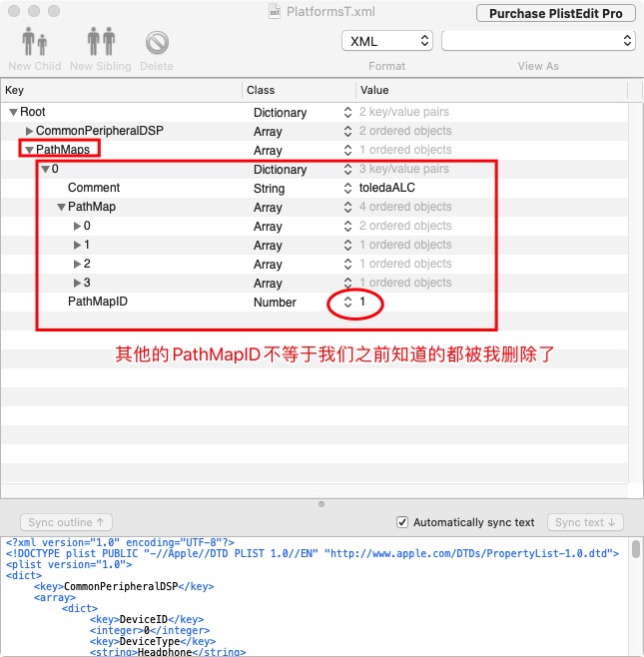Click the window close button
Image resolution: width=644 pixels, height=657 pixels.
pos(14,11)
